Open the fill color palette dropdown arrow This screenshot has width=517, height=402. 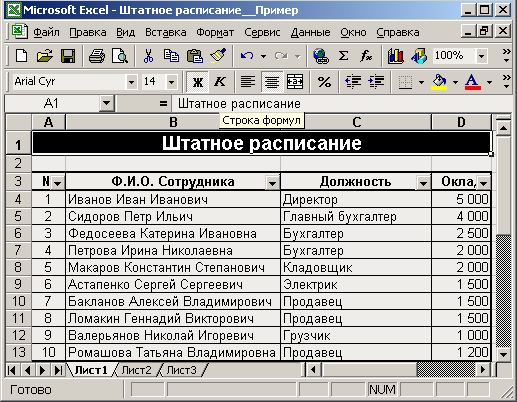pos(455,82)
